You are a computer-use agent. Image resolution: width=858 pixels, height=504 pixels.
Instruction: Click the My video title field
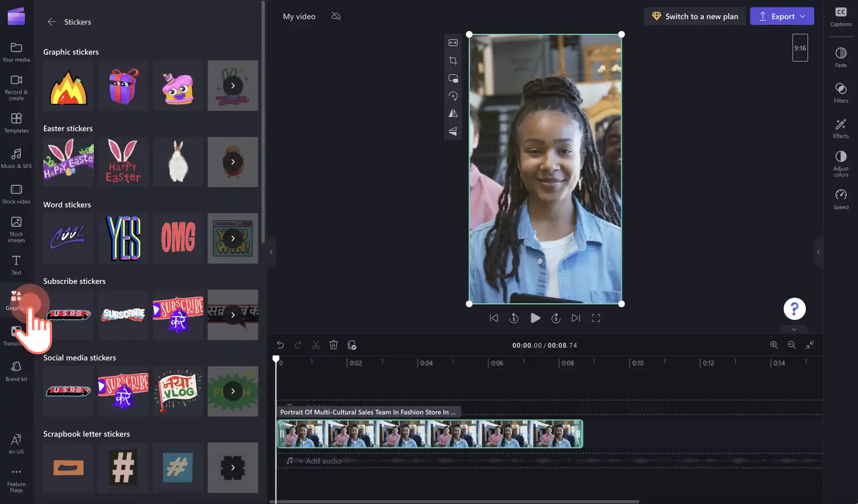coord(299,16)
